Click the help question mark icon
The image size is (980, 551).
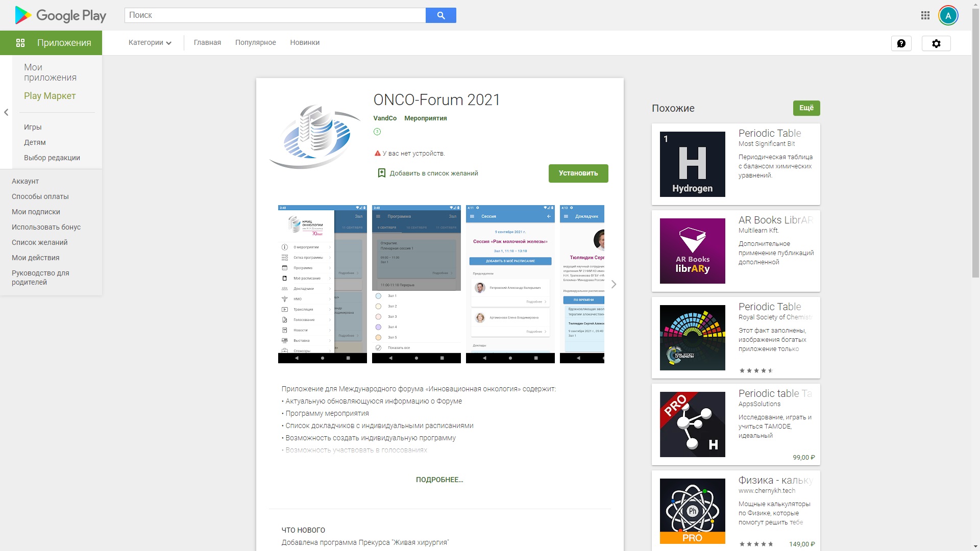(901, 43)
